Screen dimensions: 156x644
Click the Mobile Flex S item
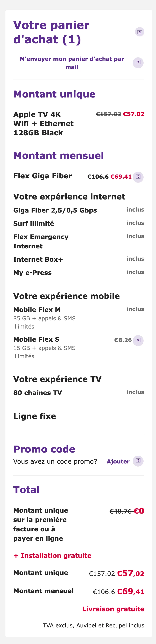coord(36,339)
